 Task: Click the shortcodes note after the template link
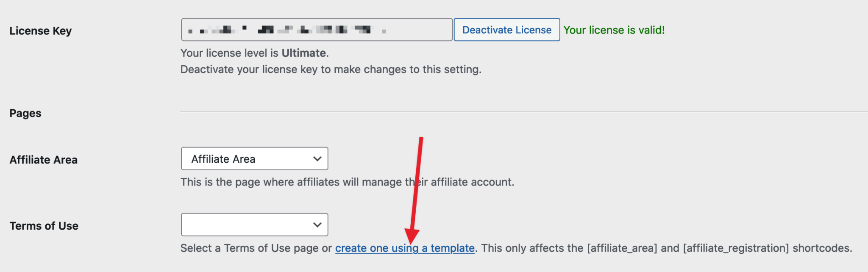point(670,248)
